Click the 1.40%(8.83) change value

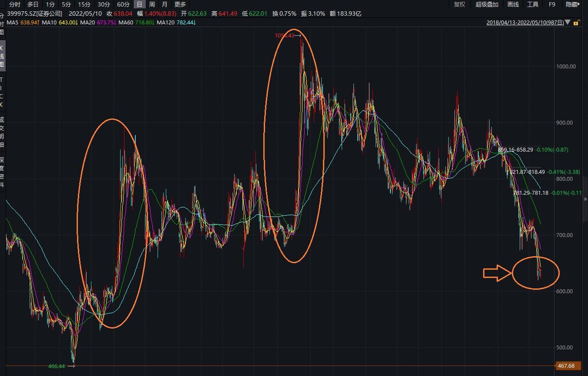[161, 14]
